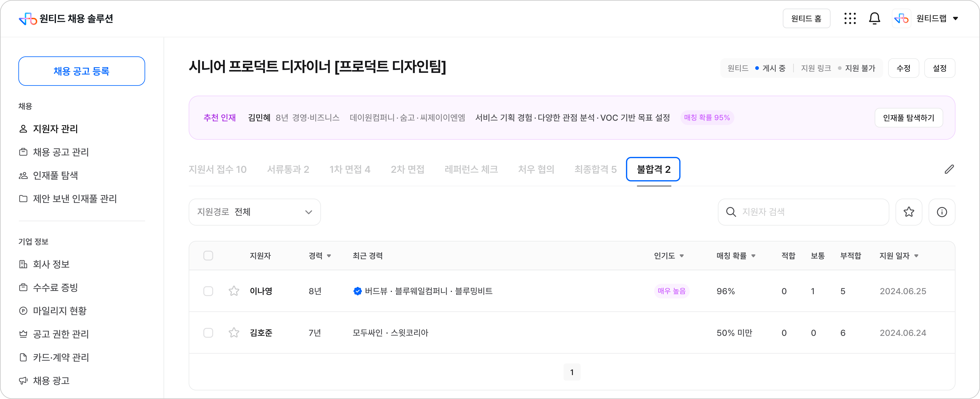Open 공고 권한 관리 in the sidebar
This screenshot has height=399, width=980.
(61, 334)
